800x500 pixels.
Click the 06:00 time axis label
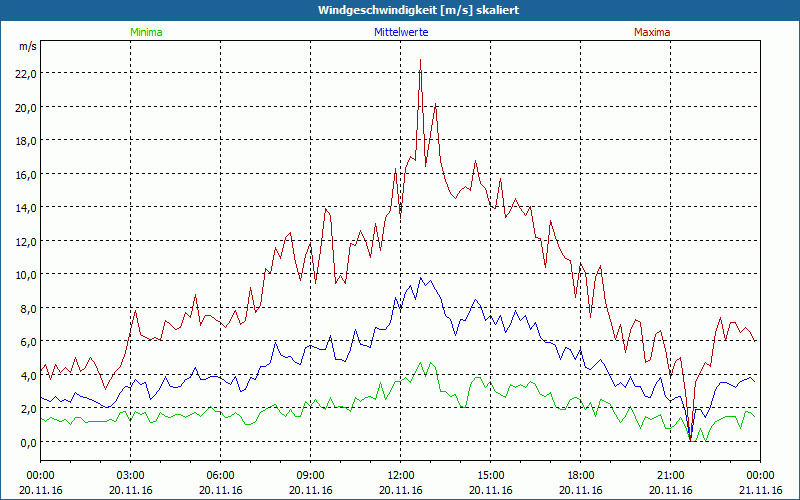click(220, 475)
